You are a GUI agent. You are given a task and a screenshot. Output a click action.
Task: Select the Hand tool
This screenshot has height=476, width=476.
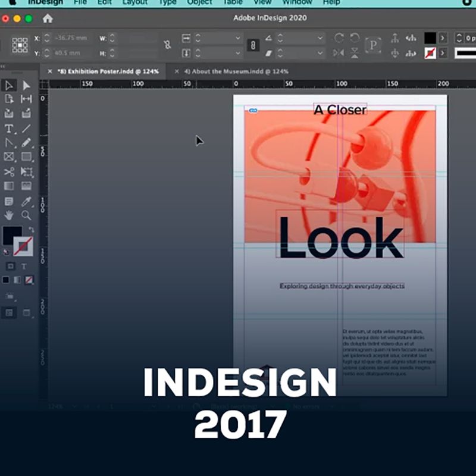point(9,215)
